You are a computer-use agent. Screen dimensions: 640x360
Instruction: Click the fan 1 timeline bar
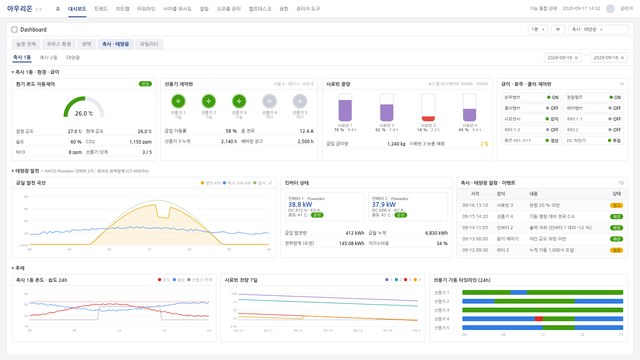[x=542, y=292]
